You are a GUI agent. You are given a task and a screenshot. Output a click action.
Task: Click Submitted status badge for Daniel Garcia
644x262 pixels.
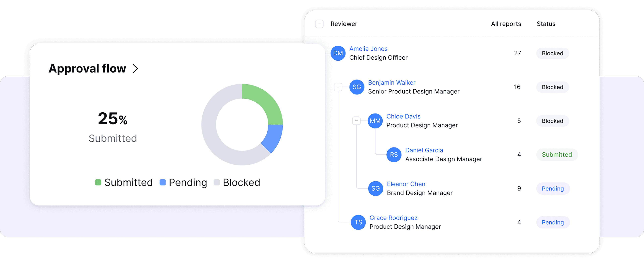click(557, 155)
